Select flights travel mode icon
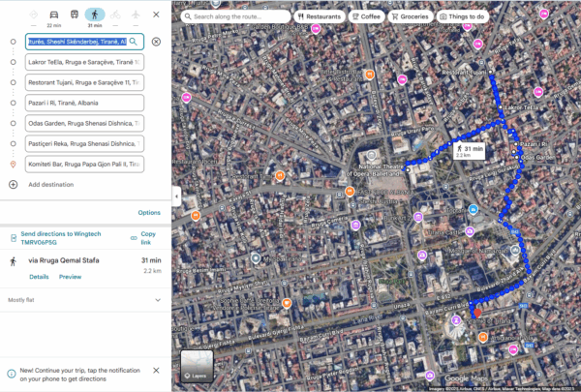 137,15
